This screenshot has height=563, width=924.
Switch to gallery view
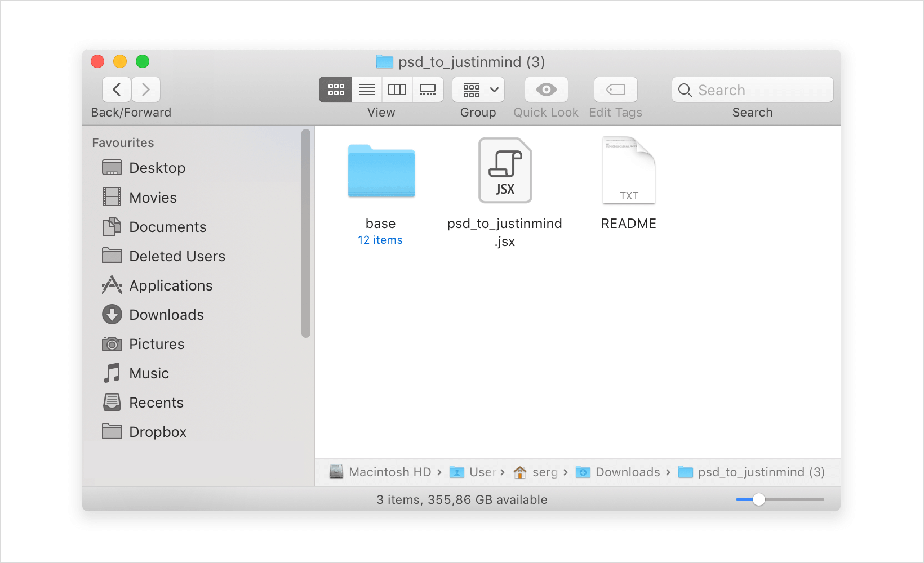pos(428,90)
